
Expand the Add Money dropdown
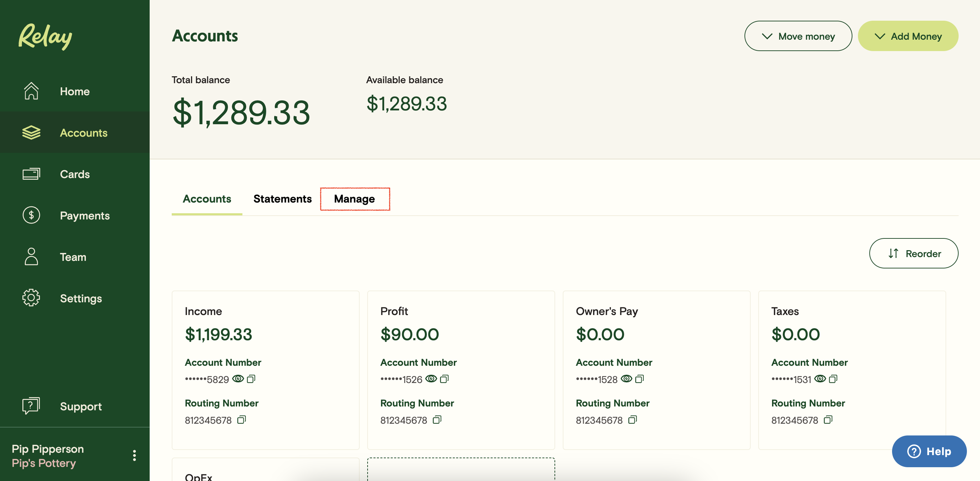point(908,36)
